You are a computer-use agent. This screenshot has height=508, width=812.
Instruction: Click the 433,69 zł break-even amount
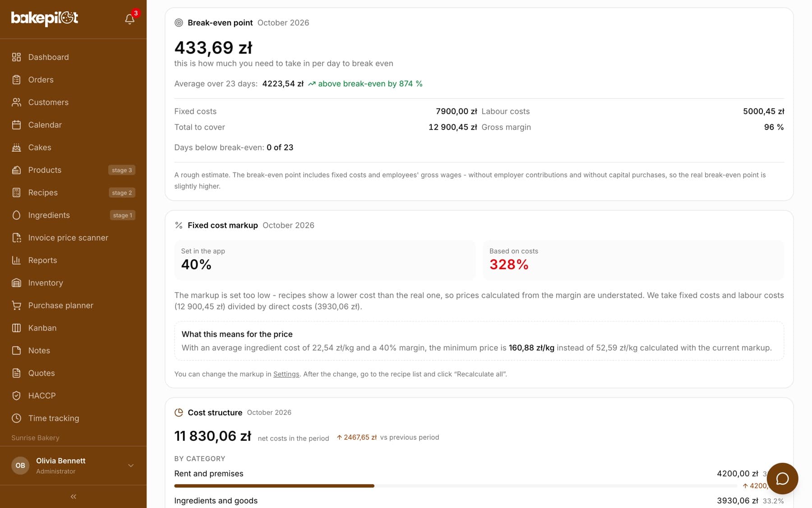tap(213, 47)
